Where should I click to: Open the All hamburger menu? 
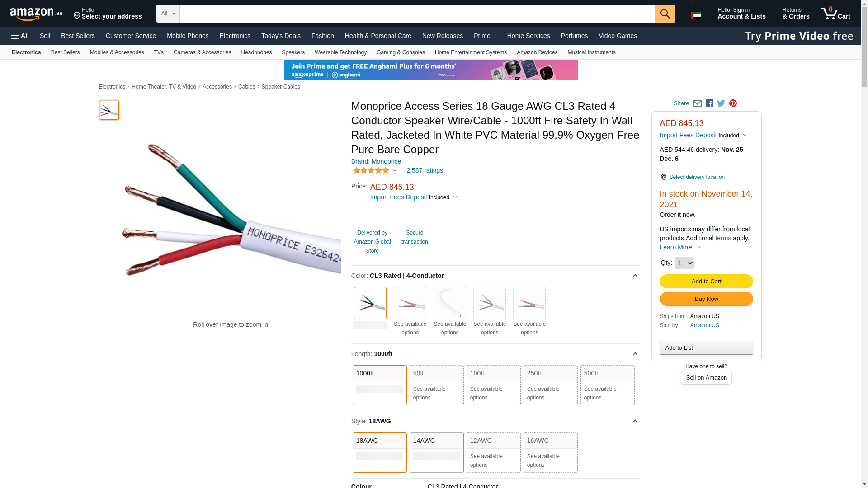[x=20, y=36]
